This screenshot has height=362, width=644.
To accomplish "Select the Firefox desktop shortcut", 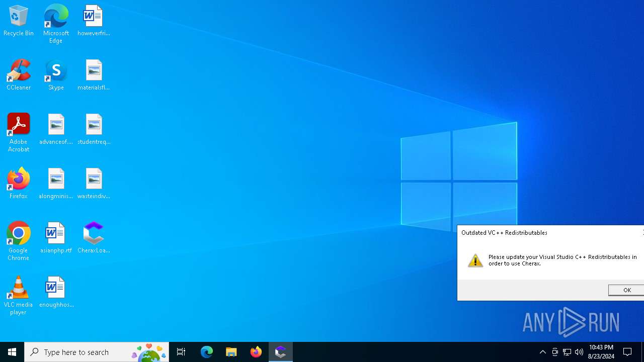I will pos(19,184).
